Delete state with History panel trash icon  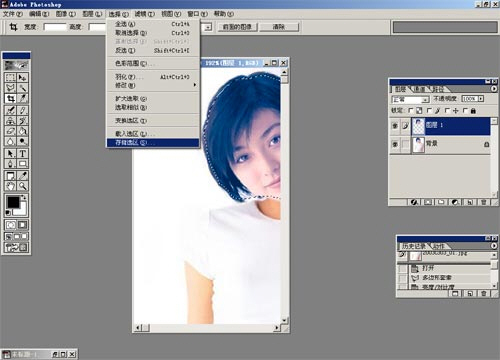pos(484,293)
